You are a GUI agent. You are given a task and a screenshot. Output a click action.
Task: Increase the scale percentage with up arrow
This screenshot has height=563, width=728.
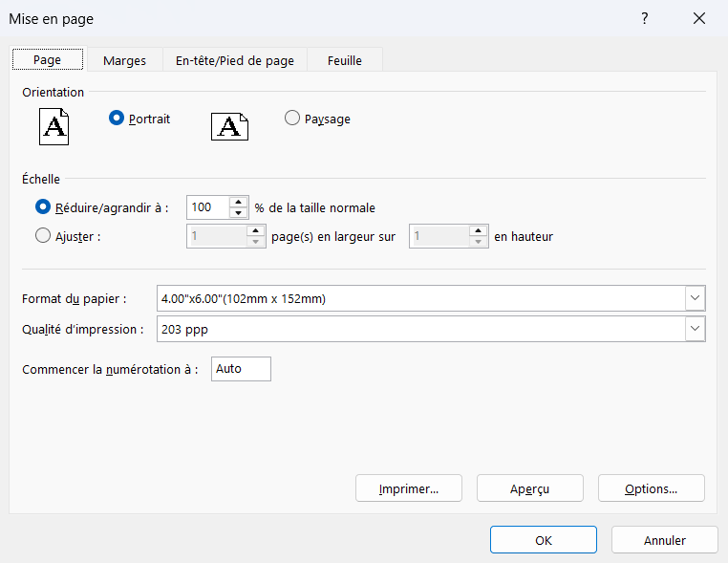(x=238, y=202)
